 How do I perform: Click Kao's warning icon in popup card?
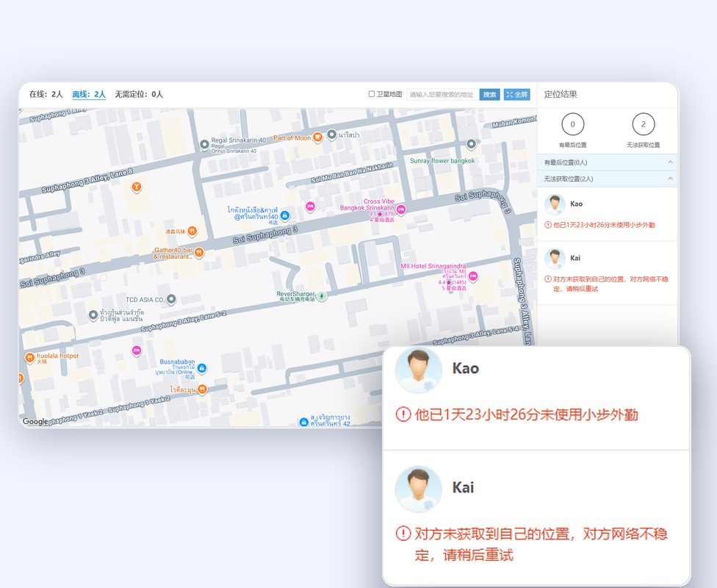click(x=403, y=415)
